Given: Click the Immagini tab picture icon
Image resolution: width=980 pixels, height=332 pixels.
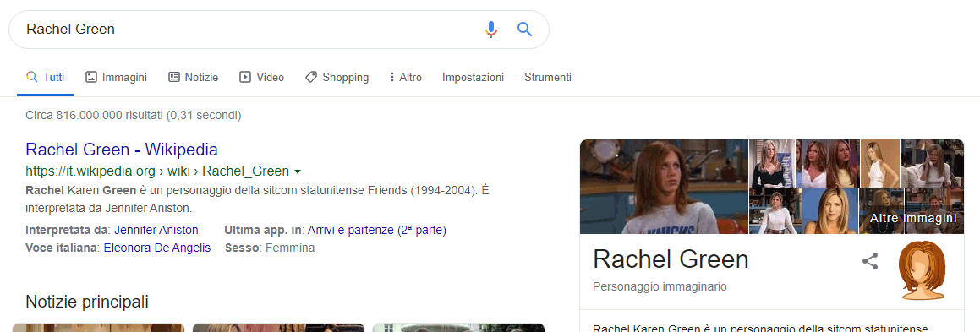Looking at the screenshot, I should click(91, 78).
